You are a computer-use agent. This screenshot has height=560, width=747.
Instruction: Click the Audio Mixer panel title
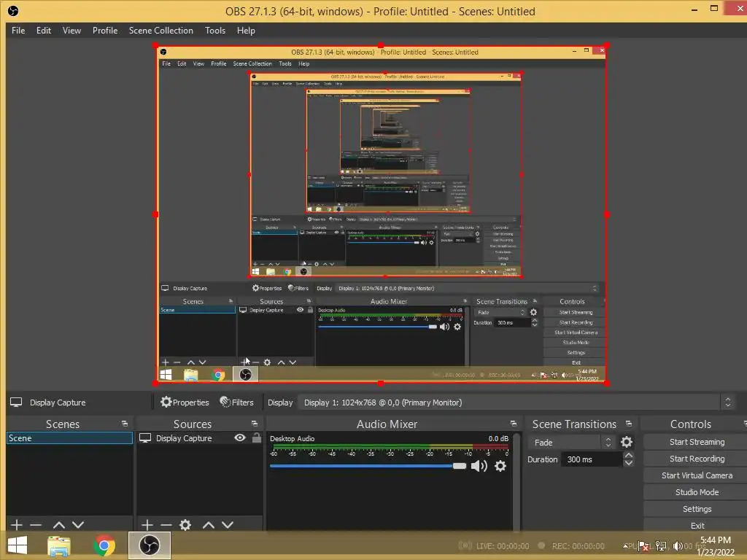[387, 424]
